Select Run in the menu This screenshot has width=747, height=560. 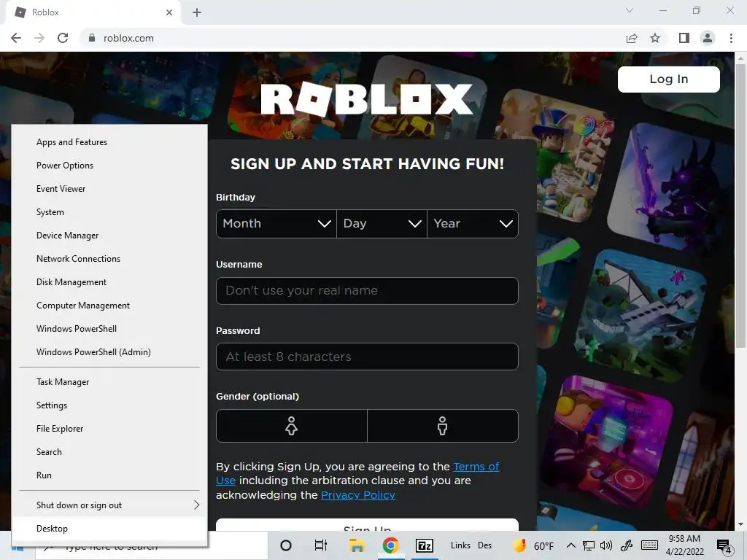pos(109,475)
